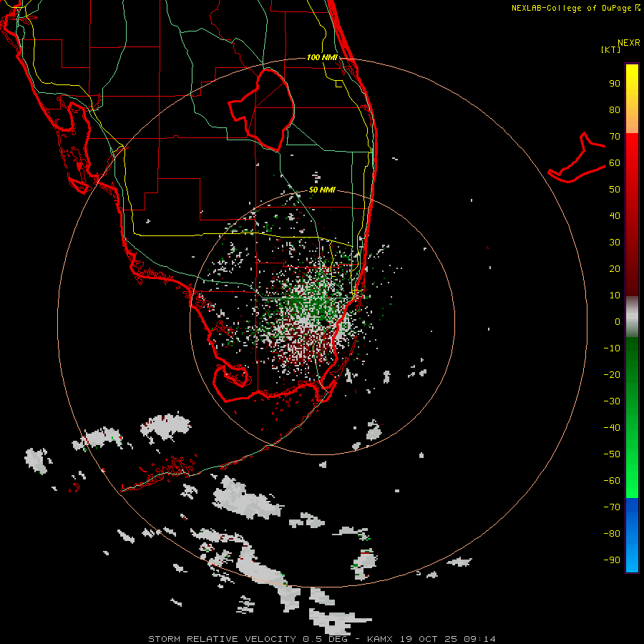Click the -10 scale label
The image size is (644, 644).
tap(612, 348)
